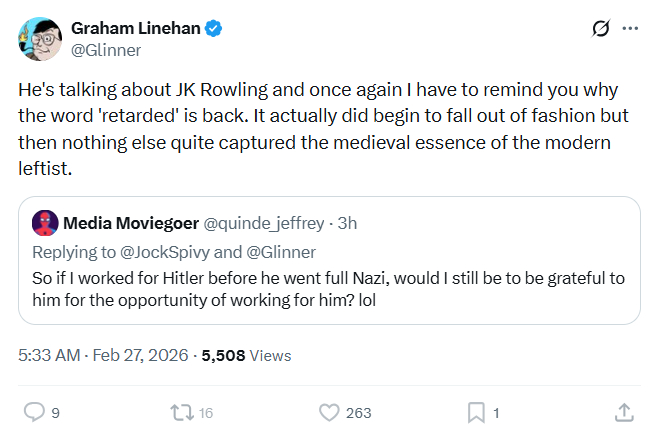Image resolution: width=651 pixels, height=431 pixels.
Task: Like the tweet with the heart icon
Action: point(328,411)
